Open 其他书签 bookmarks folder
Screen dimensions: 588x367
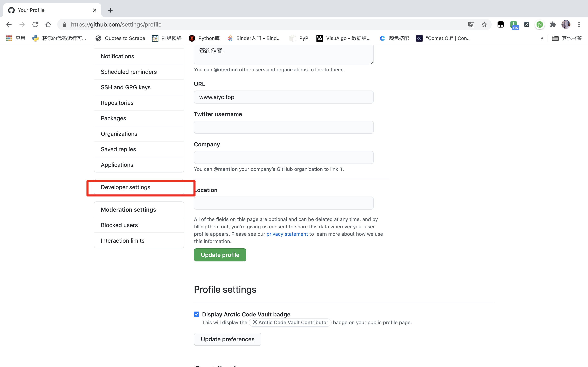567,38
